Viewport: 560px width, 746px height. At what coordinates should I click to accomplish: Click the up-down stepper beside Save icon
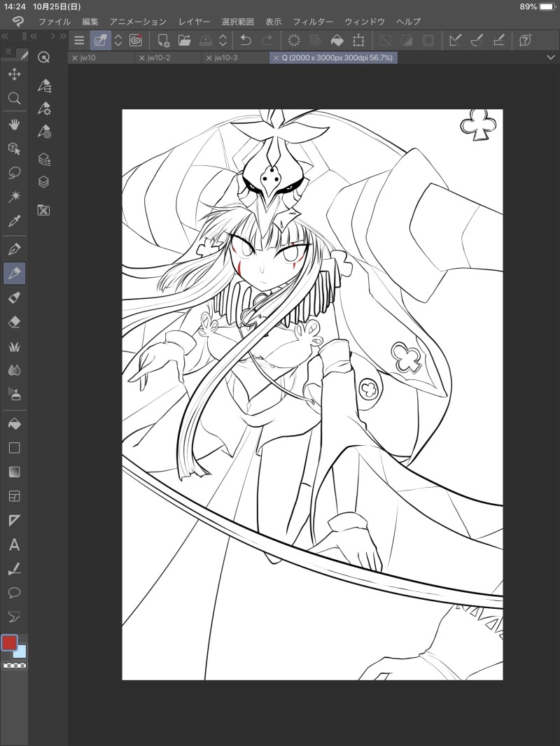pyautogui.click(x=223, y=41)
